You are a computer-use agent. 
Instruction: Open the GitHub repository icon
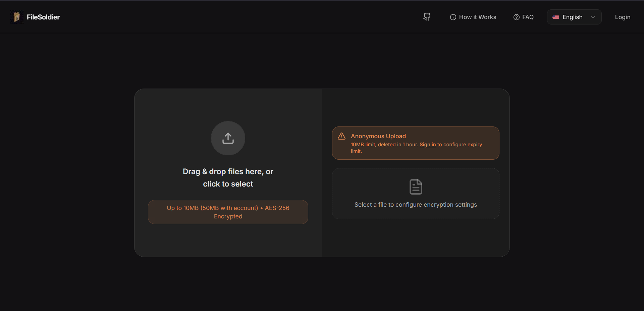pyautogui.click(x=427, y=17)
